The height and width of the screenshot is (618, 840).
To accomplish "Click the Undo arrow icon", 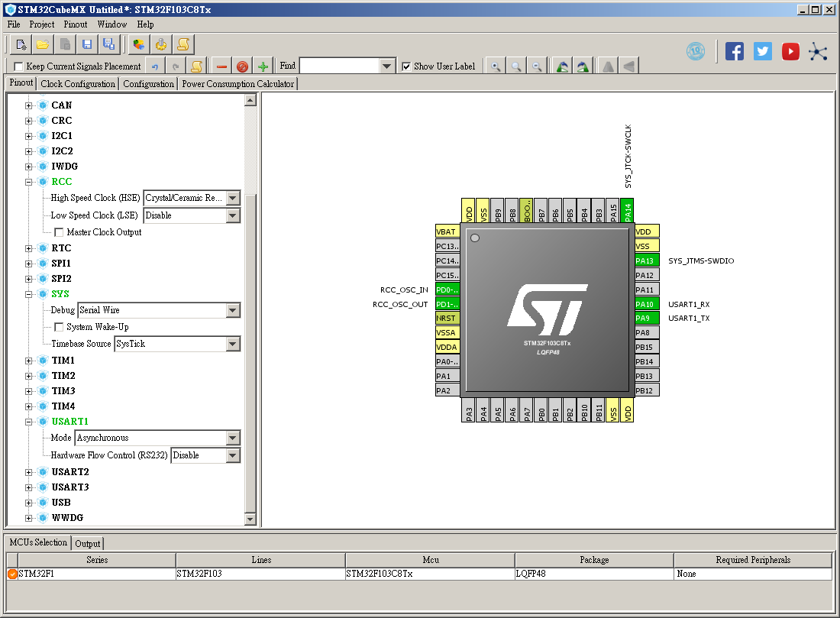I will [x=155, y=66].
